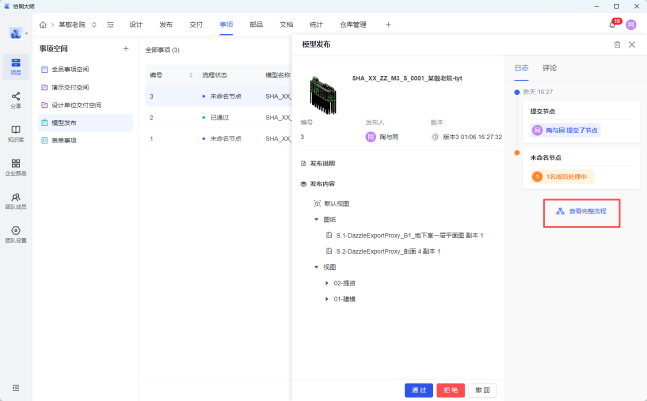Click the blue 通过 approve button
The height and width of the screenshot is (401, 647).
pyautogui.click(x=418, y=389)
